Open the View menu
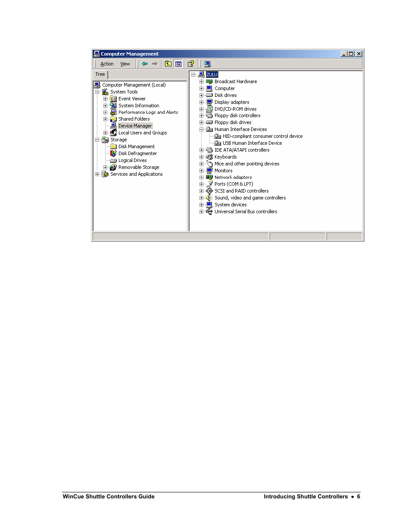The height and width of the screenshot is (532, 411). pyautogui.click(x=125, y=64)
